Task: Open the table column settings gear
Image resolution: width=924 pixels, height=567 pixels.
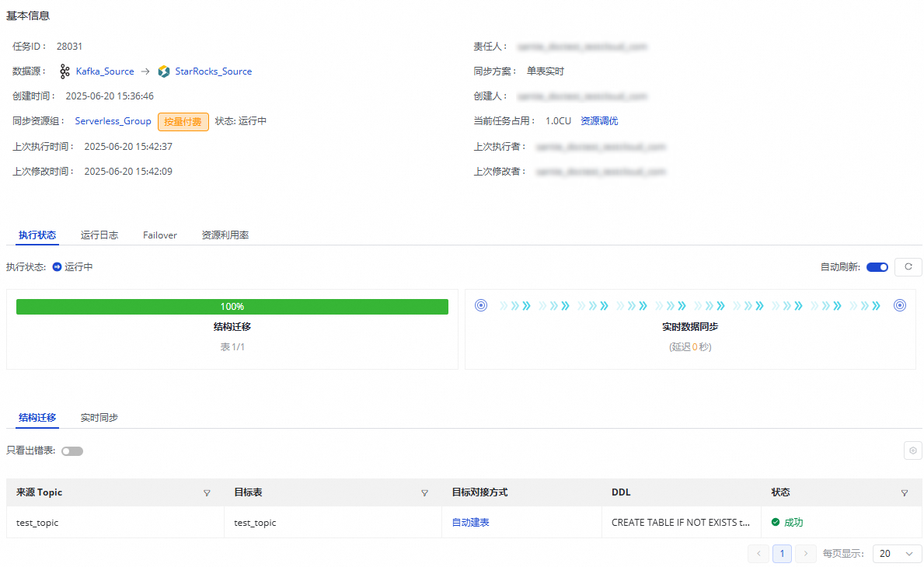Action: tap(913, 450)
